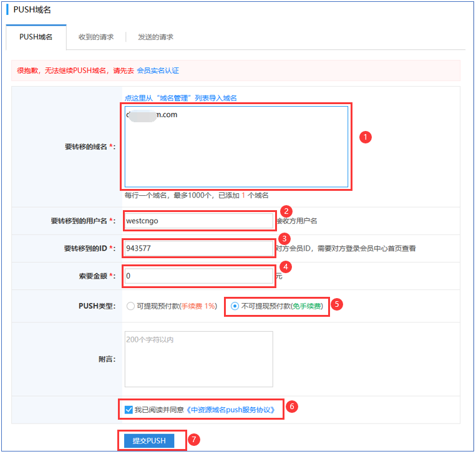
Task: Switch to the 收到的请求 tab
Action: [x=96, y=37]
